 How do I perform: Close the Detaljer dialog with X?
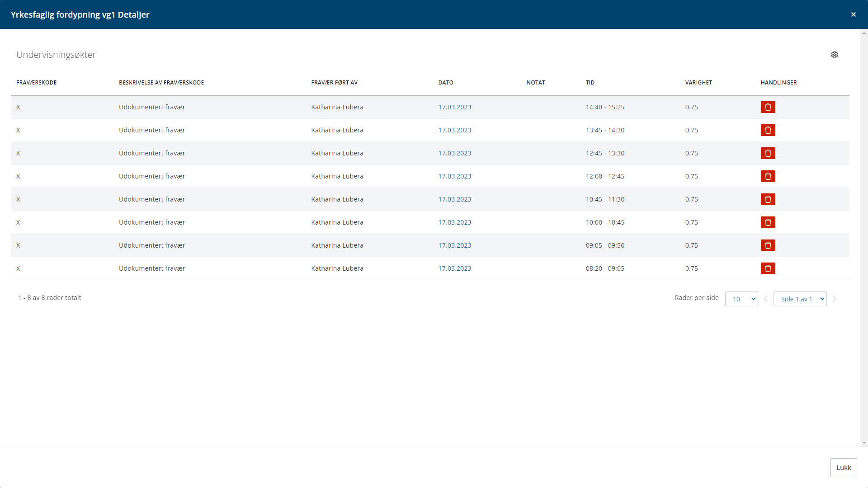853,14
